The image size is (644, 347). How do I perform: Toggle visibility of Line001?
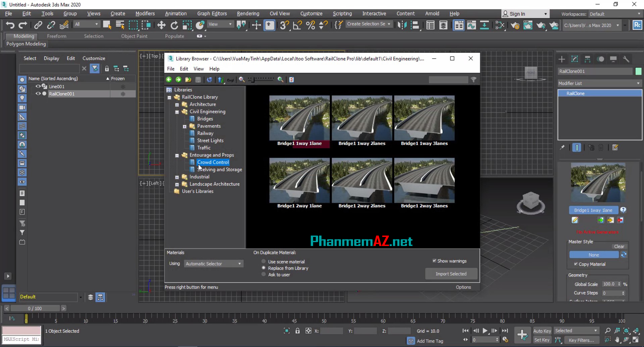pos(38,86)
